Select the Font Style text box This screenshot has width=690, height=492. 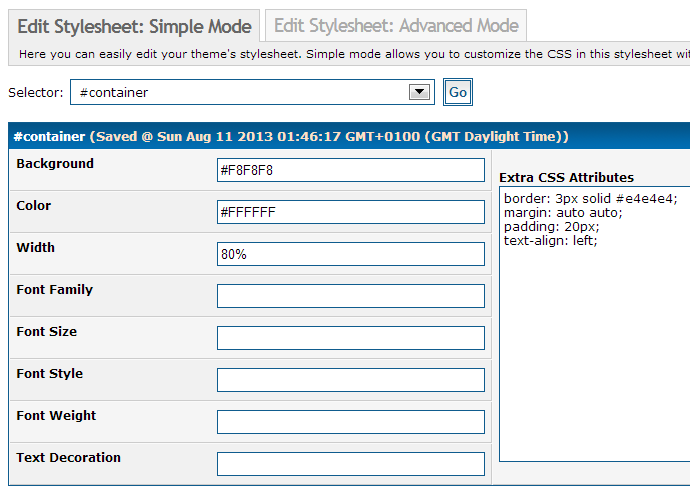350,380
